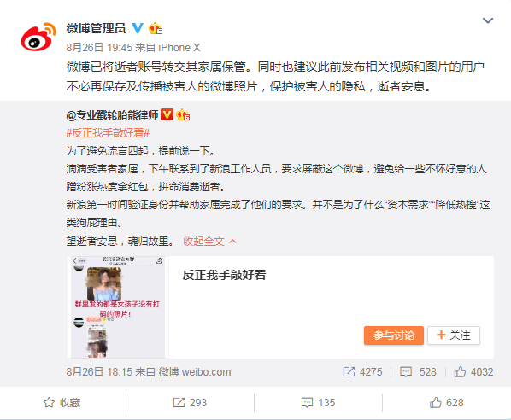This screenshot has width=511, height=420.
Task: Follow the topic using +关注 button
Action: click(454, 335)
